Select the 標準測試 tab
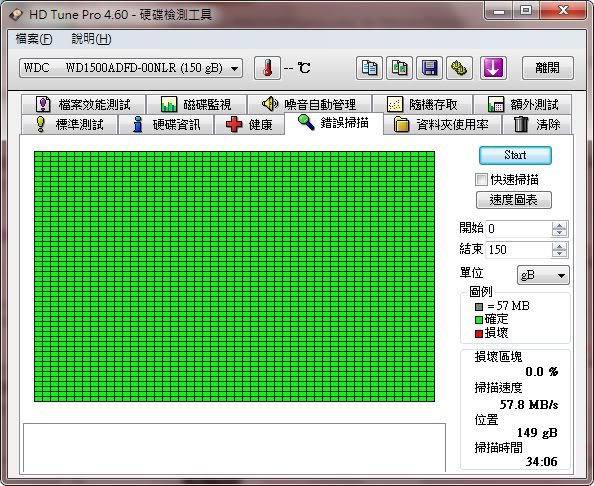The image size is (594, 486). coord(69,125)
